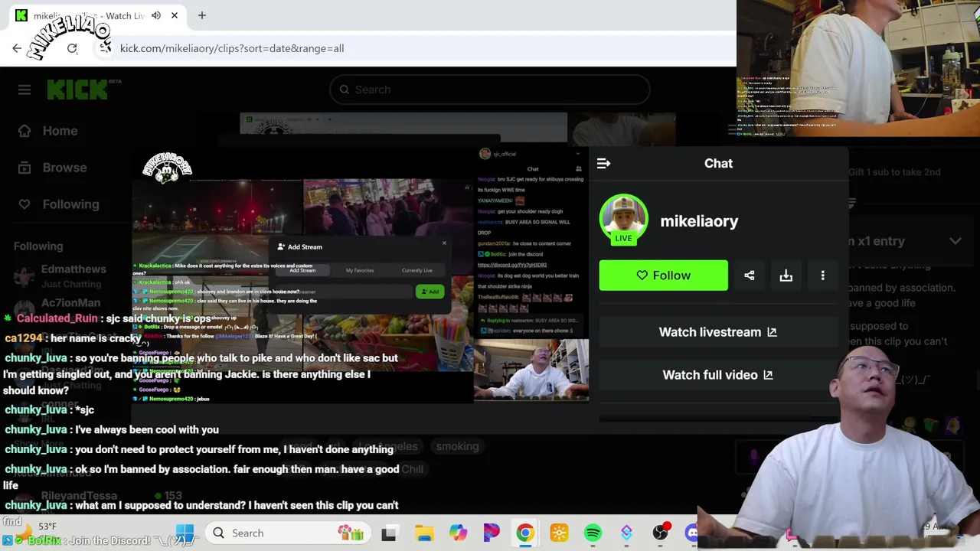Open Discord from the taskbar
This screenshot has height=551, width=980.
[693, 533]
